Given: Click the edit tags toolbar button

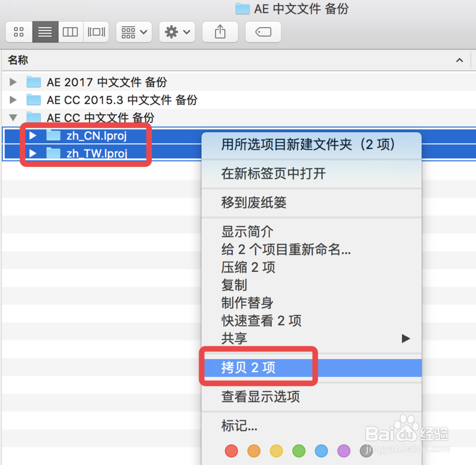Looking at the screenshot, I should [x=263, y=32].
